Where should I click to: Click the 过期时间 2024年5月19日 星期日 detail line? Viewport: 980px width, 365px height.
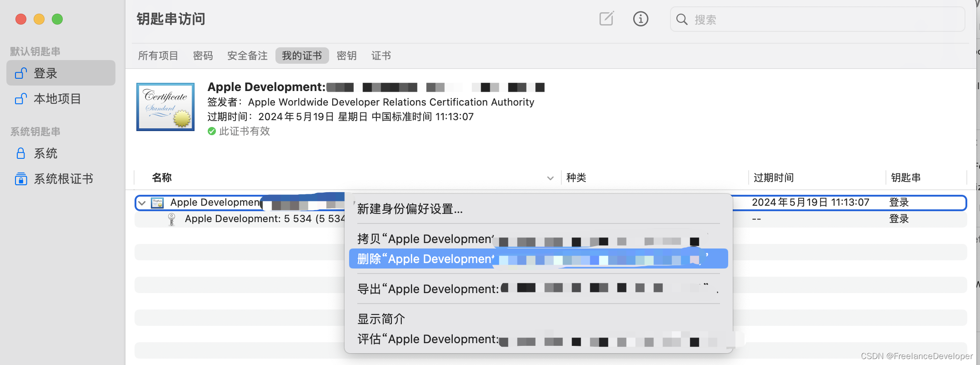340,117
